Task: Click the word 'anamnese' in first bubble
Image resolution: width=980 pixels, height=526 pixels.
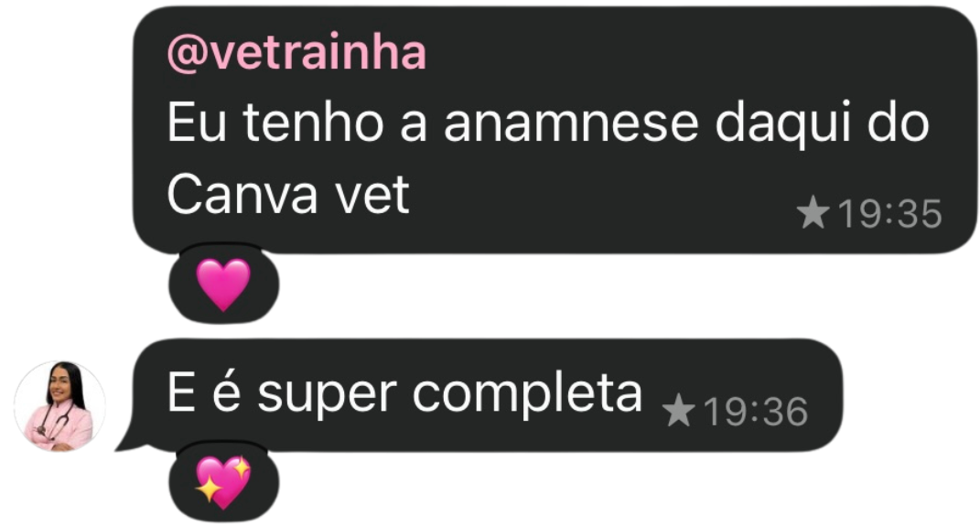Action: pyautogui.click(x=571, y=123)
